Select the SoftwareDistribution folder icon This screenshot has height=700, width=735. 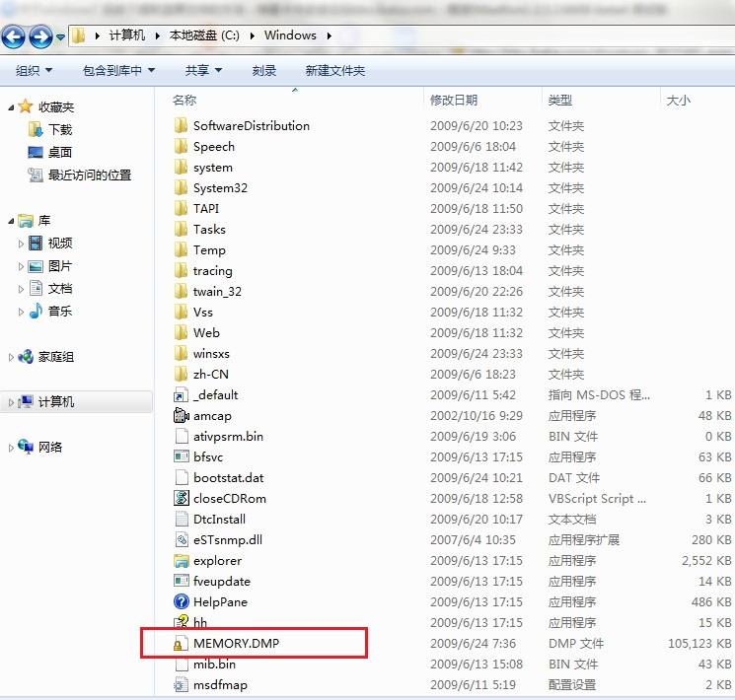point(181,125)
